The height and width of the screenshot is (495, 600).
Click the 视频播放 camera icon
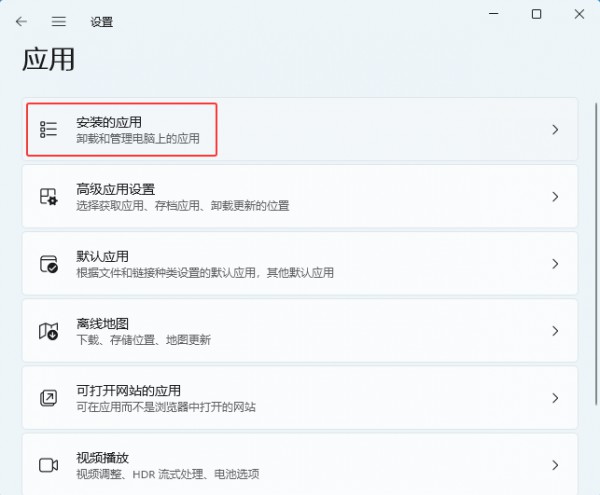coord(49,465)
